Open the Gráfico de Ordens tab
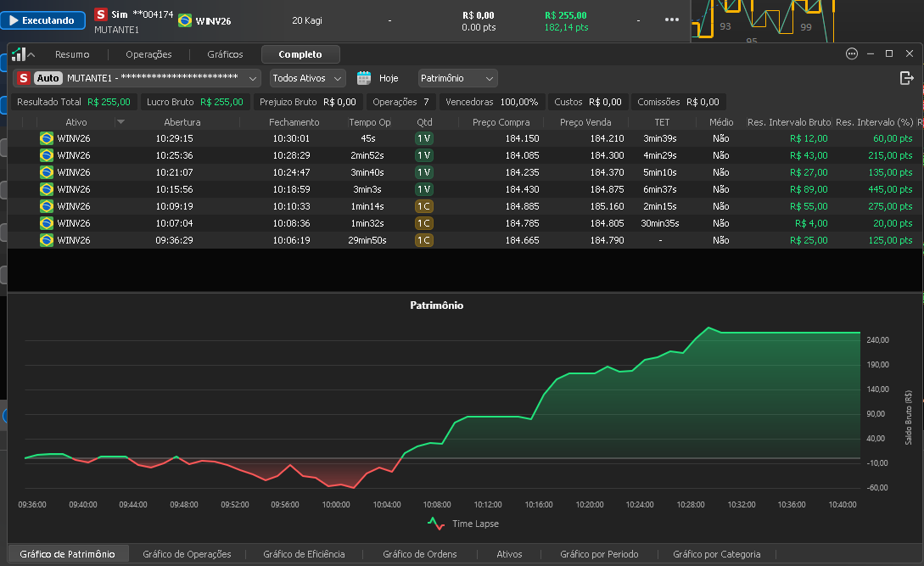 click(x=419, y=554)
